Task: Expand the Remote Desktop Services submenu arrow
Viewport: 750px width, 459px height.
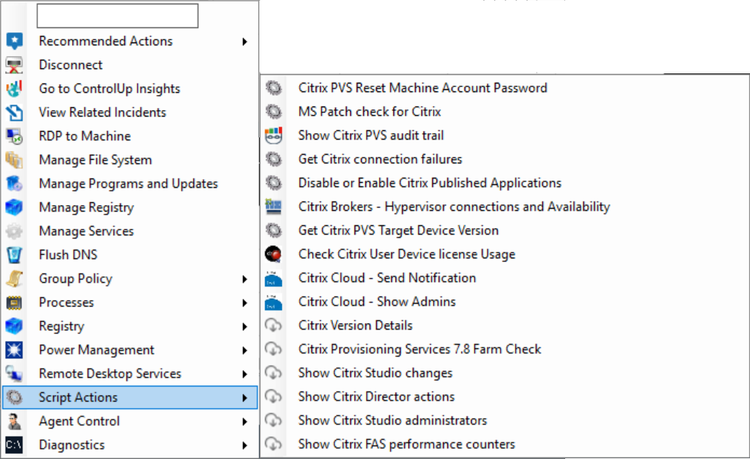Action: click(245, 374)
